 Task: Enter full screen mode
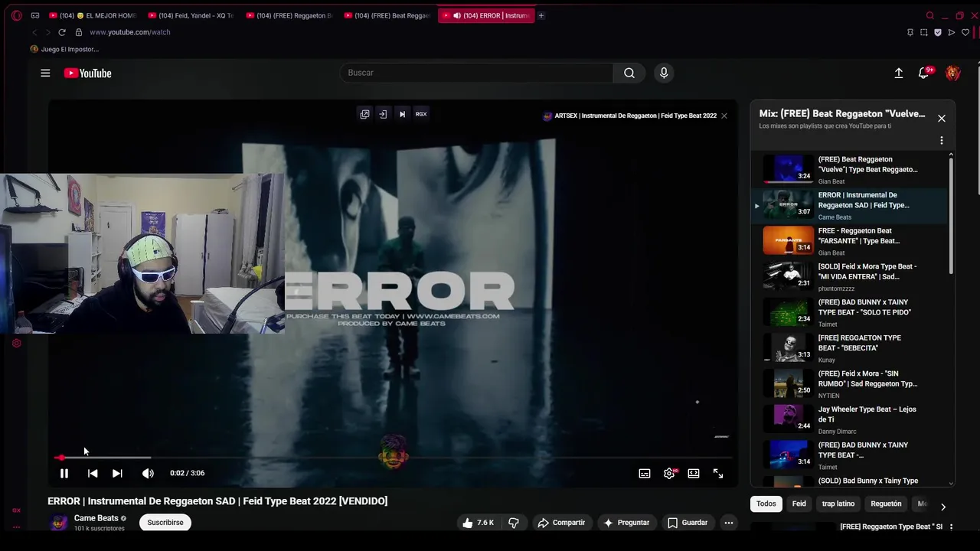[x=718, y=473]
